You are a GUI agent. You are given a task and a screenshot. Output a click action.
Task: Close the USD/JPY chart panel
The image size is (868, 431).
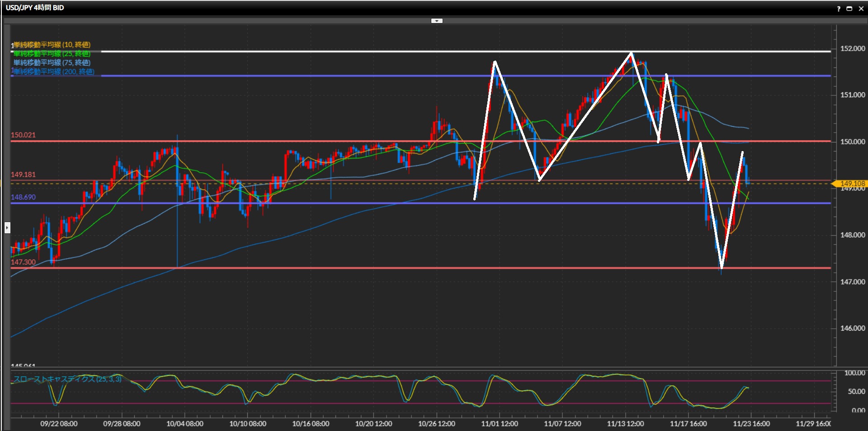tap(861, 9)
